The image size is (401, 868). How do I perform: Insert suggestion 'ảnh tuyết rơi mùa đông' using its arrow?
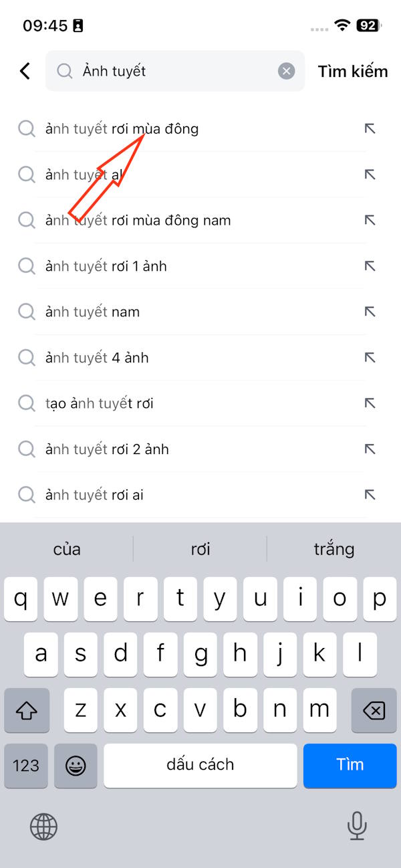370,129
